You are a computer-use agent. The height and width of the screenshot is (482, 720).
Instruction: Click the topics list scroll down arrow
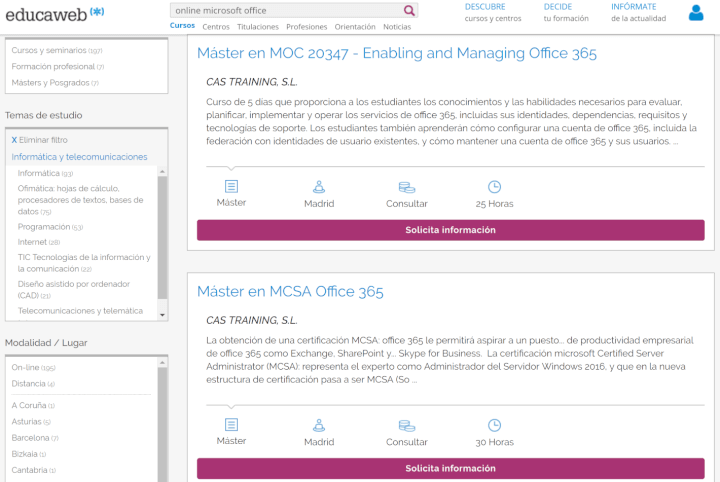(162, 315)
